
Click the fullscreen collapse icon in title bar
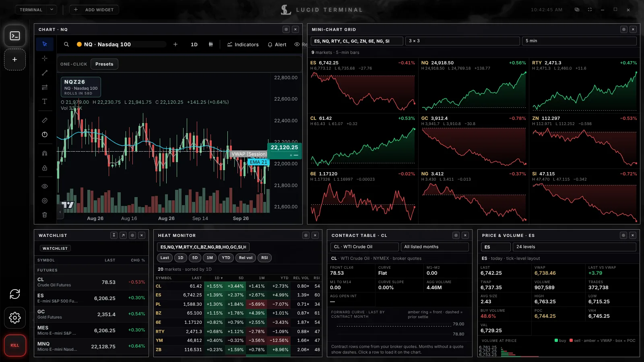[x=590, y=10]
